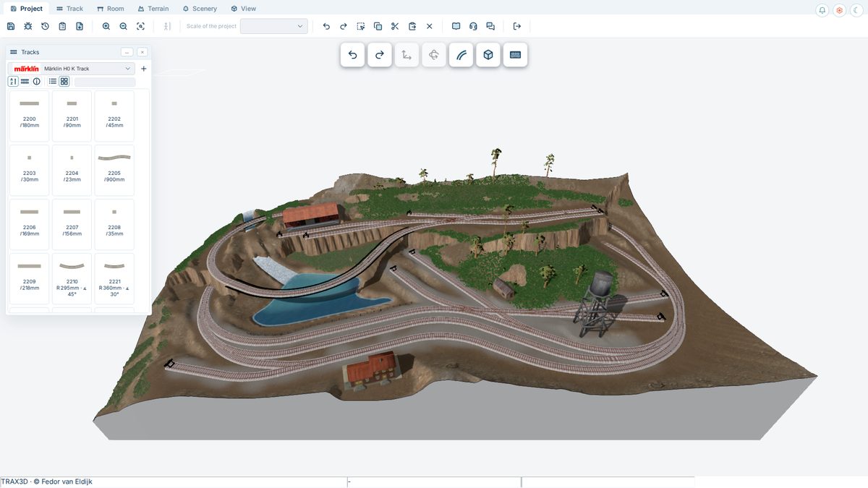Select curved track 2210 R295mm 45°

[72, 278]
